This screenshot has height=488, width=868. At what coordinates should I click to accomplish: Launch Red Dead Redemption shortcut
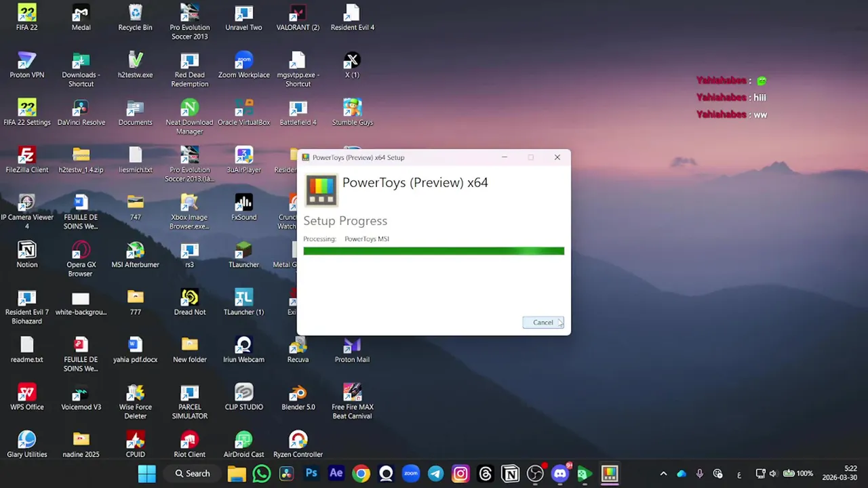point(190,69)
